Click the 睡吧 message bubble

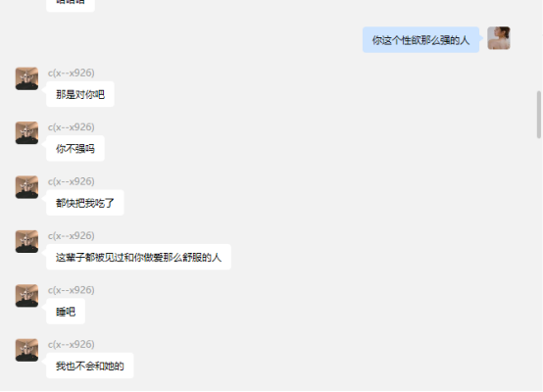pos(66,312)
